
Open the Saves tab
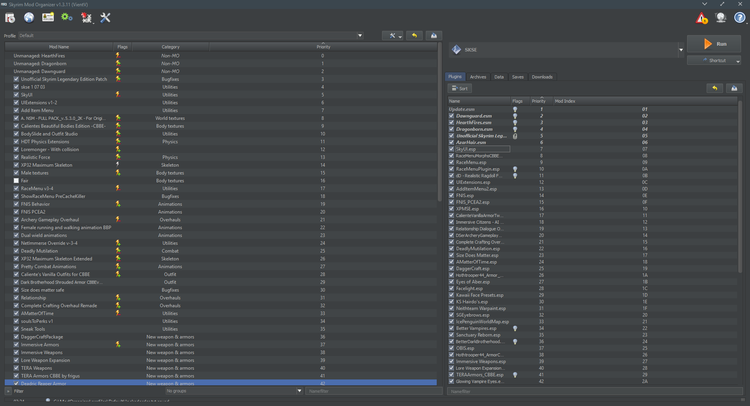tap(518, 77)
